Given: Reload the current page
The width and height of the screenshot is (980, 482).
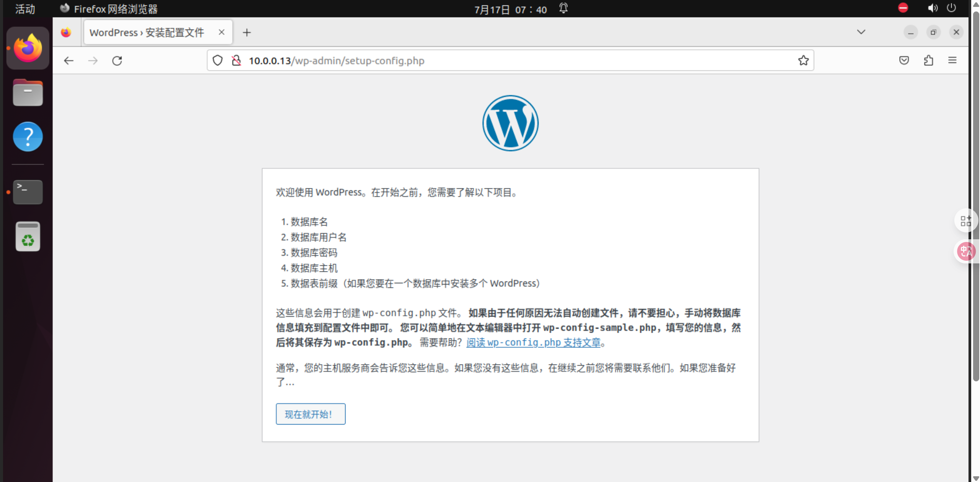Looking at the screenshot, I should (x=117, y=60).
